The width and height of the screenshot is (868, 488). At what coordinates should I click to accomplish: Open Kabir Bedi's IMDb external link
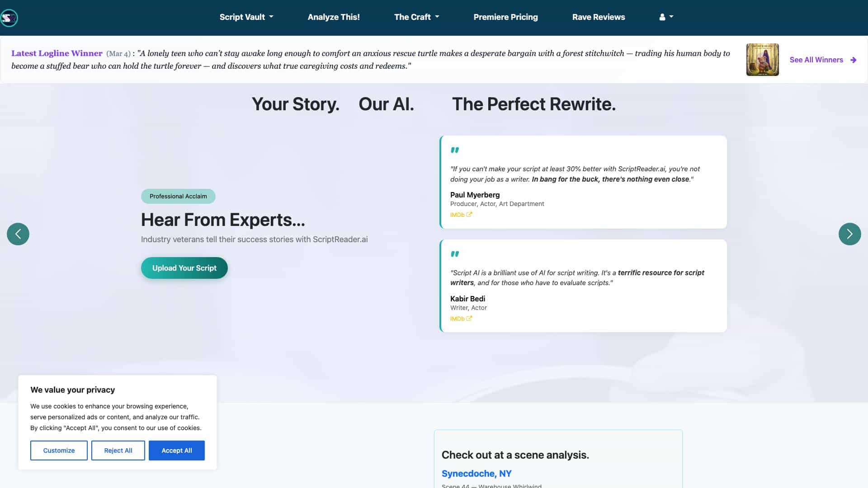461,319
